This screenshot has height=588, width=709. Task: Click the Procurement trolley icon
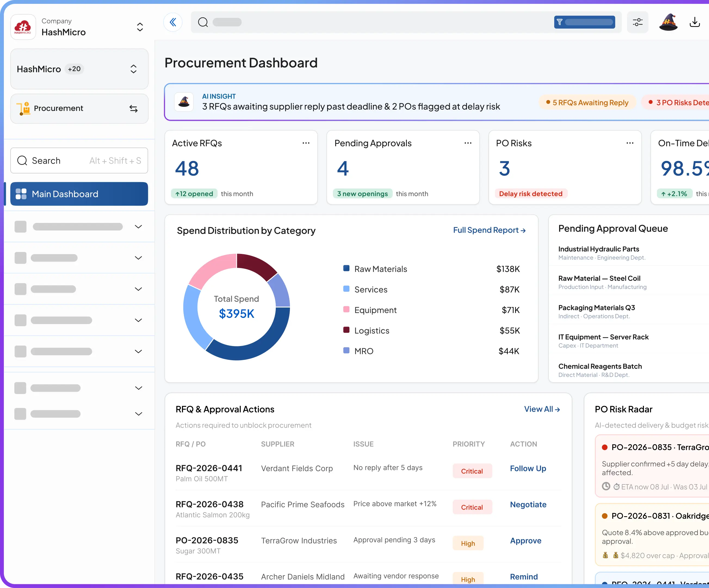click(x=23, y=108)
